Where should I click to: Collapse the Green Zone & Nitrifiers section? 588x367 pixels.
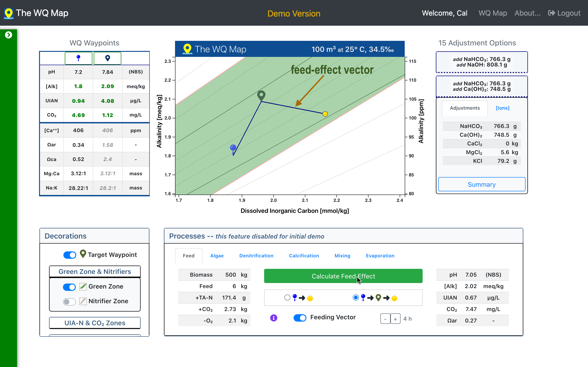[x=95, y=271]
